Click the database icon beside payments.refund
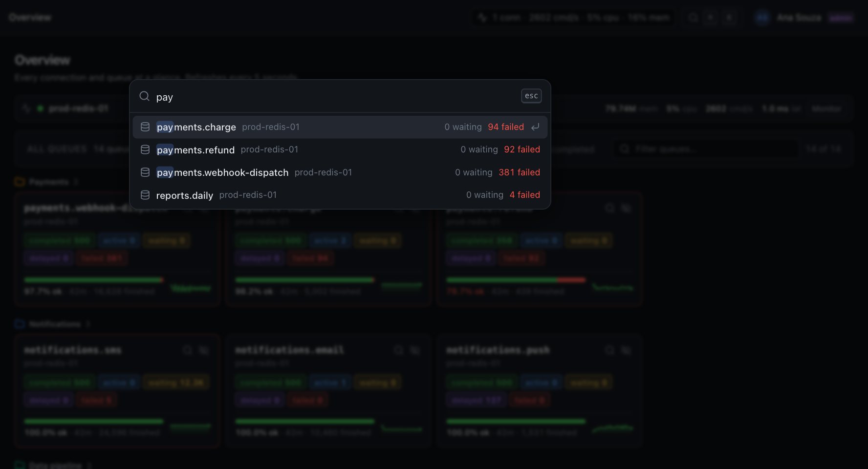 [x=145, y=149]
